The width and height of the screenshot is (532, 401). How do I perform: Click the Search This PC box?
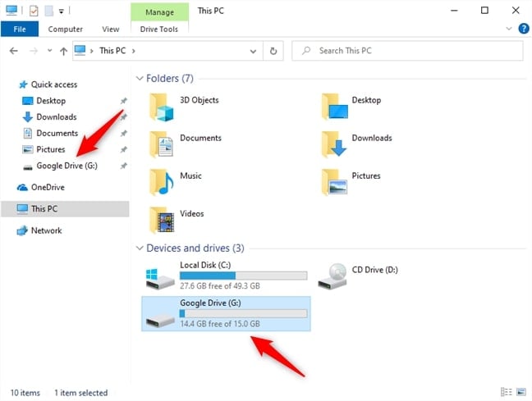click(x=407, y=51)
